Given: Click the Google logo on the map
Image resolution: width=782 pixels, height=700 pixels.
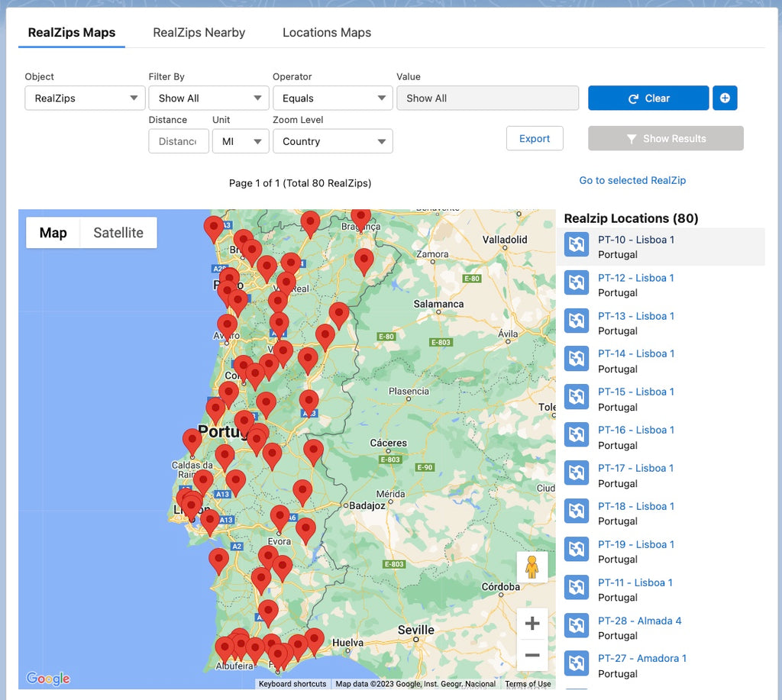Looking at the screenshot, I should click(x=48, y=679).
